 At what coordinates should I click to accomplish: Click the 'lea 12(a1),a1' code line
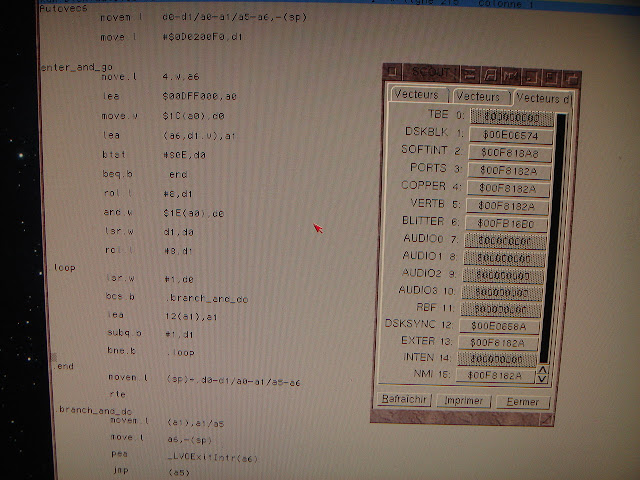(x=162, y=316)
